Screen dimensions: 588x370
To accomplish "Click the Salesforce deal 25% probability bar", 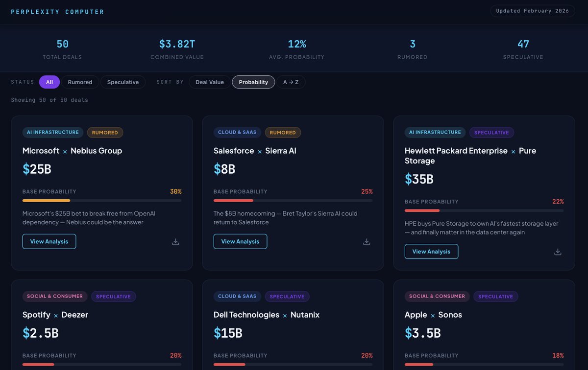I will pyautogui.click(x=293, y=201).
